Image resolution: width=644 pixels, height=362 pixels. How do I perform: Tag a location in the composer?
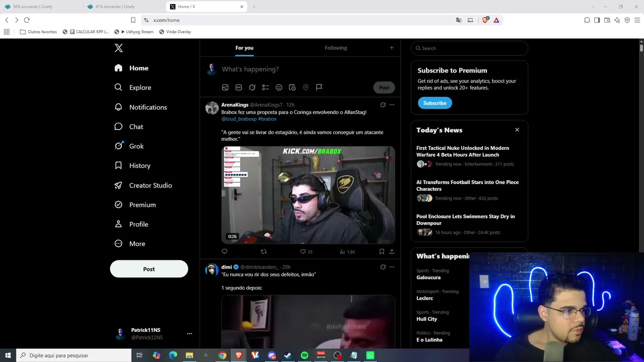[x=305, y=87]
